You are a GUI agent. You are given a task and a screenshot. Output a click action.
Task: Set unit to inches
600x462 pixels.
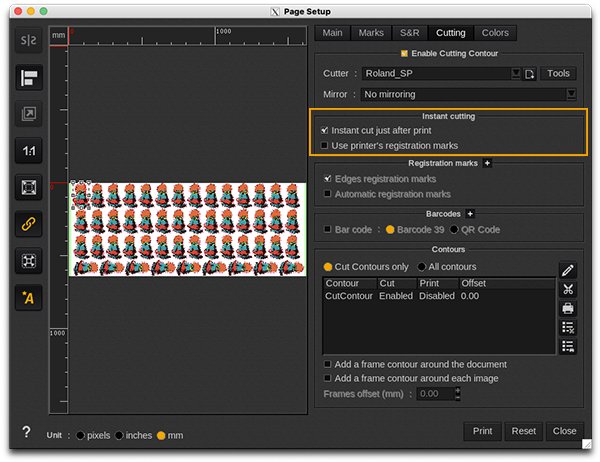119,436
